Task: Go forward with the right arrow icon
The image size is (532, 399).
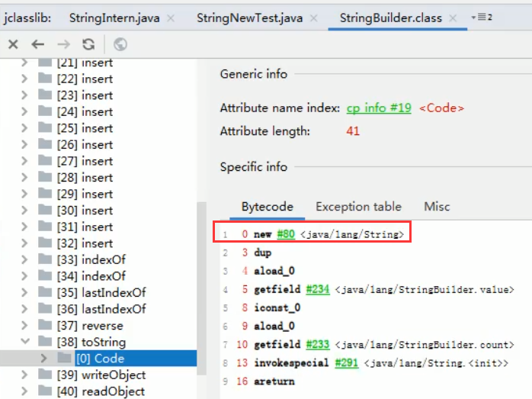Action: point(63,44)
